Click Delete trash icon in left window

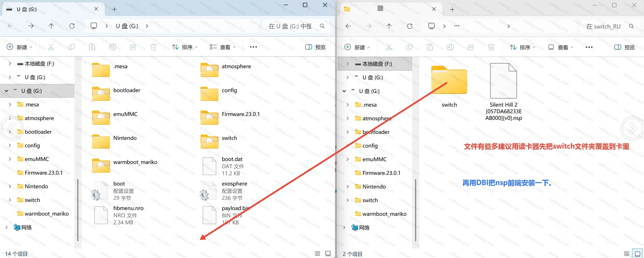coord(154,47)
